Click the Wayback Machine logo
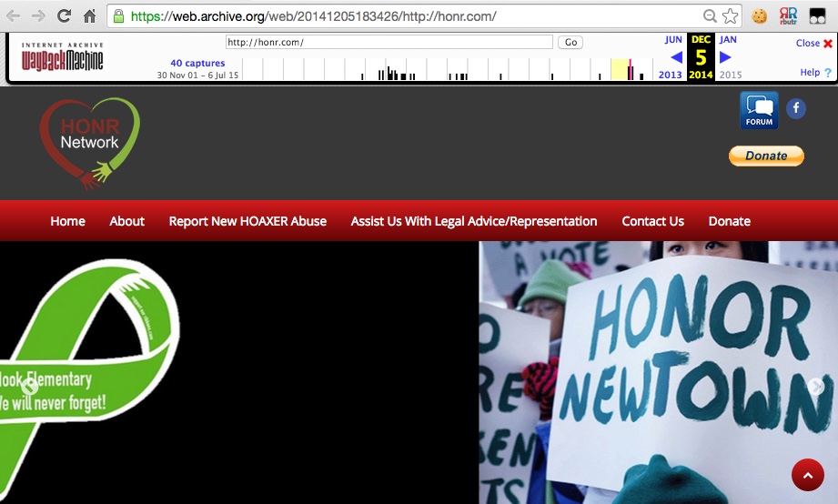The image size is (838, 504). click(x=63, y=57)
